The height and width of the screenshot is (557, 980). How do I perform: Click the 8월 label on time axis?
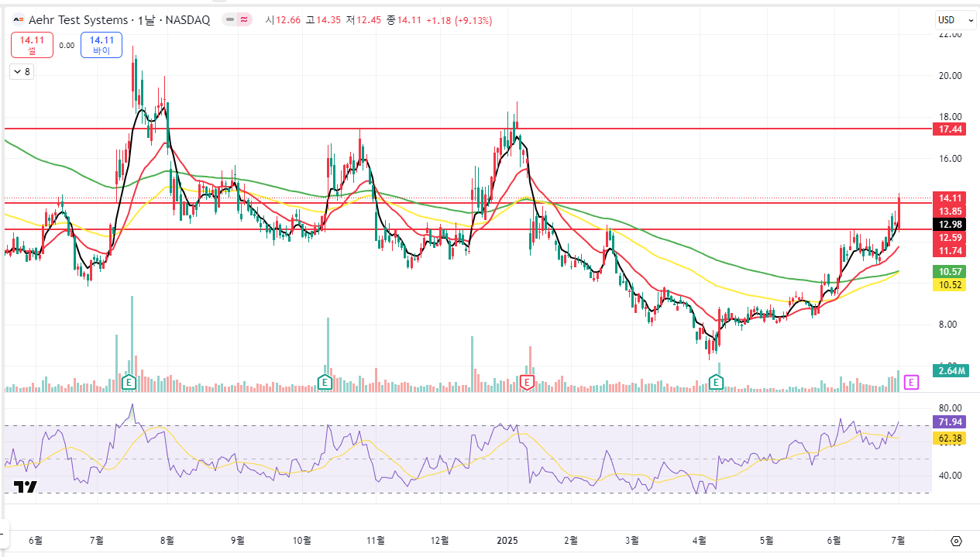[x=168, y=540]
